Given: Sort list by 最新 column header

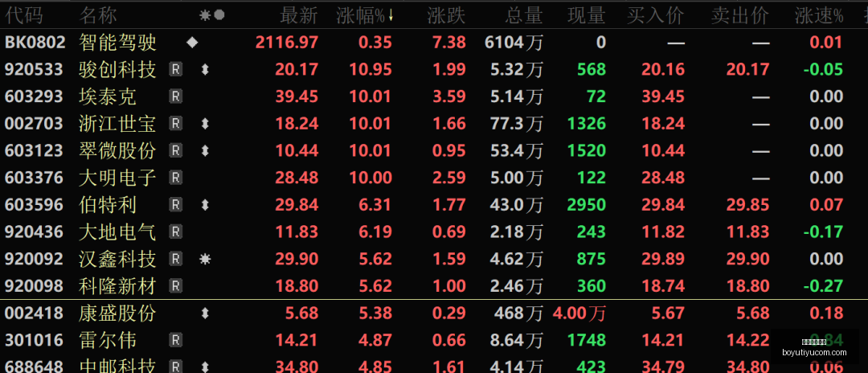Looking at the screenshot, I should (x=299, y=16).
